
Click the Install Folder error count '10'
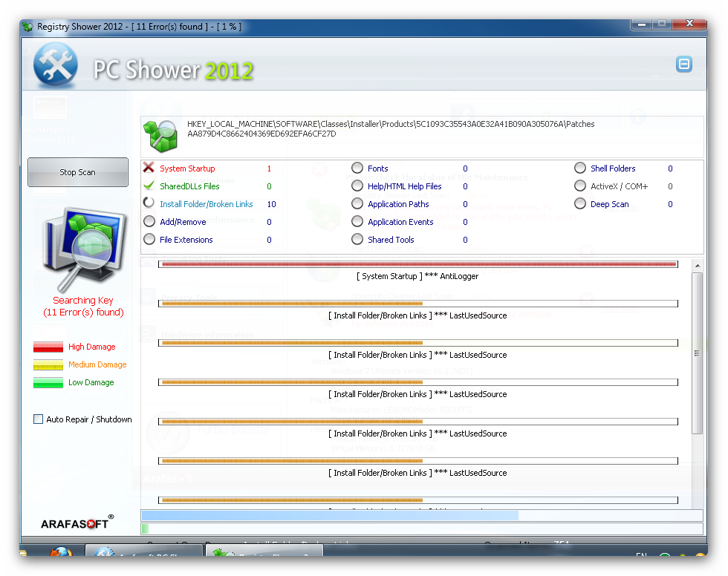point(272,204)
